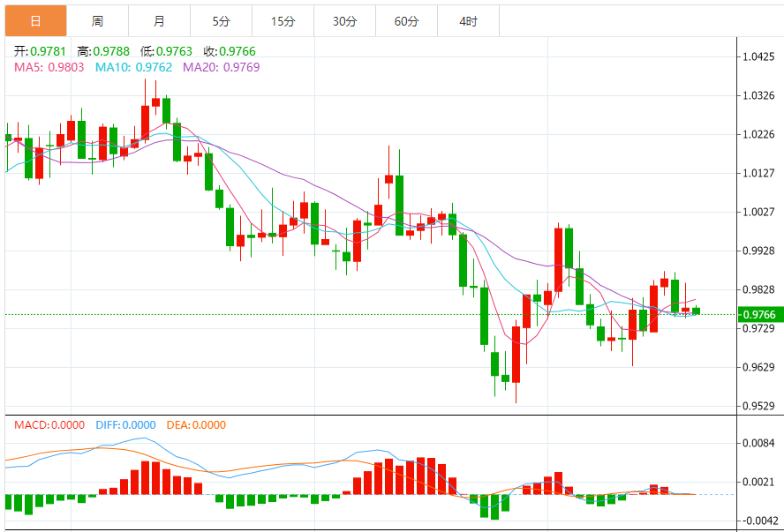Viewport: 784px width, 532px height.
Task: Click the 0.0084 MACD axis label
Action: tap(758, 443)
